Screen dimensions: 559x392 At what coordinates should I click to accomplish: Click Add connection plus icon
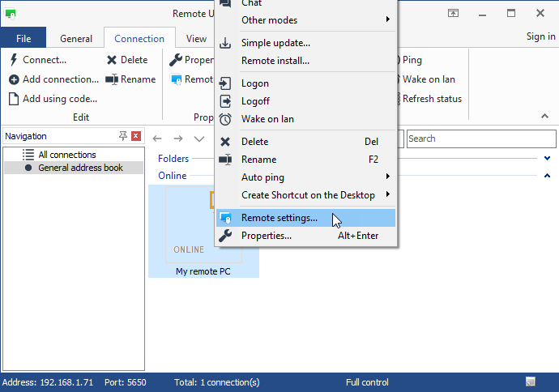pyautogui.click(x=14, y=79)
